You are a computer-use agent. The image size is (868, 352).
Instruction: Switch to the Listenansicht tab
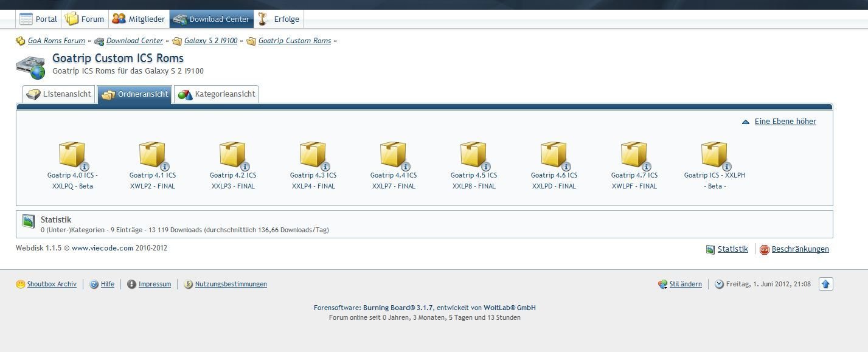[59, 94]
